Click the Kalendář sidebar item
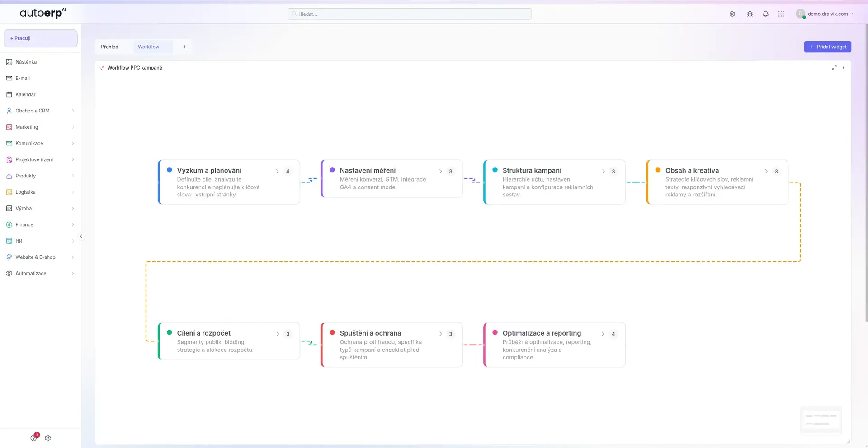The image size is (868, 448). coord(25,94)
